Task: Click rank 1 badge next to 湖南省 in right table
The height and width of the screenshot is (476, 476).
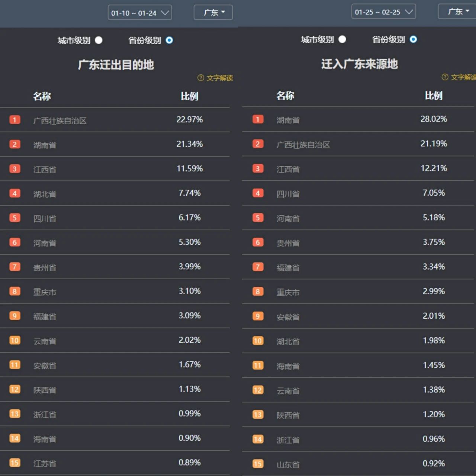Action: pyautogui.click(x=258, y=119)
